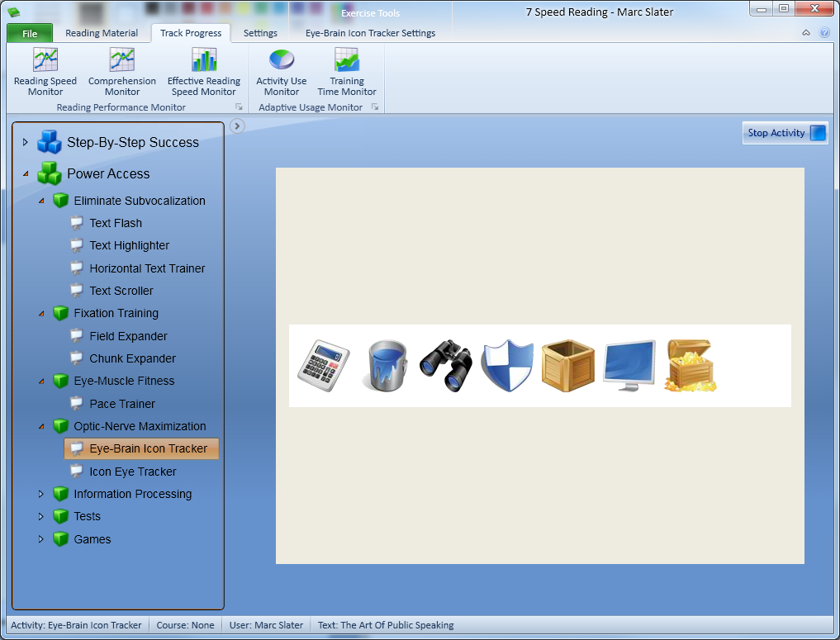Expand the Games category

(41, 539)
